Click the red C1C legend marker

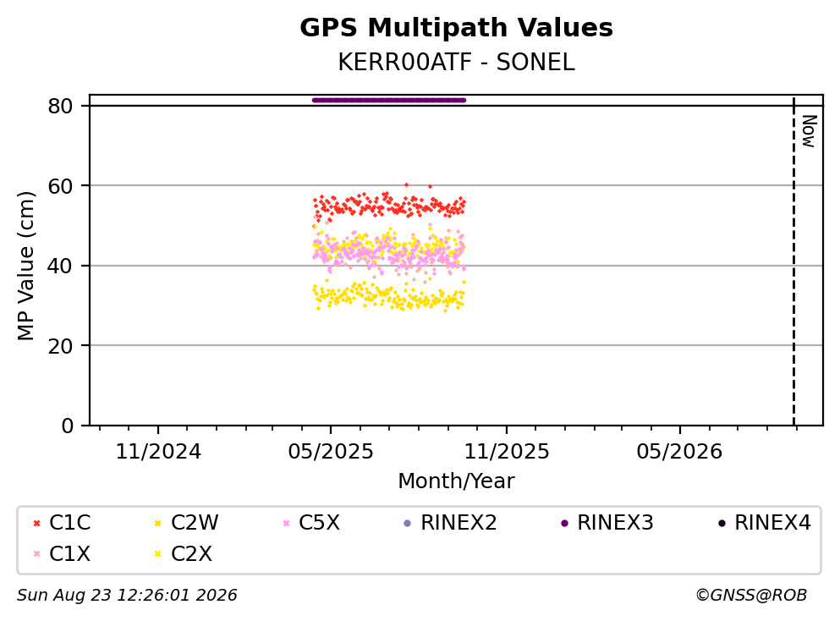pos(36,523)
